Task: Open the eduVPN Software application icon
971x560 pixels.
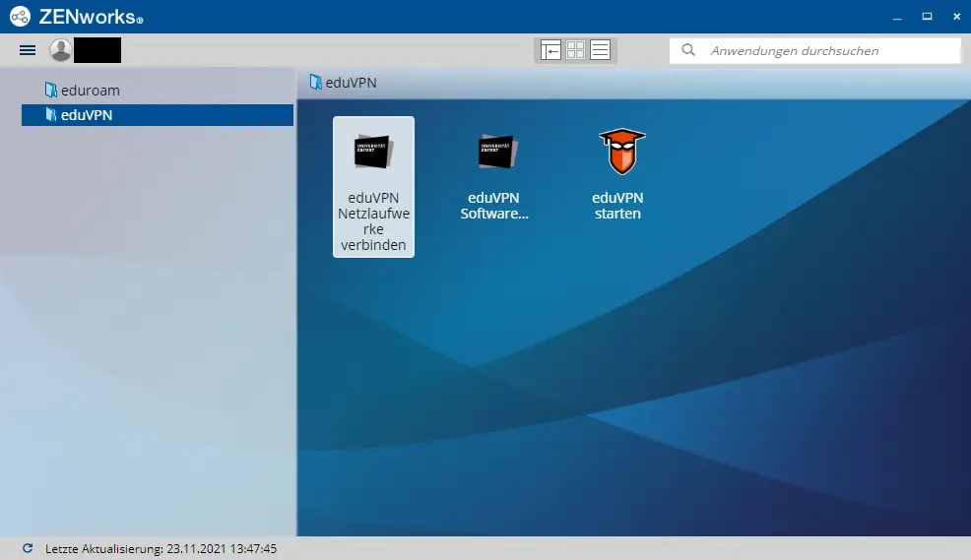Action: click(x=495, y=152)
